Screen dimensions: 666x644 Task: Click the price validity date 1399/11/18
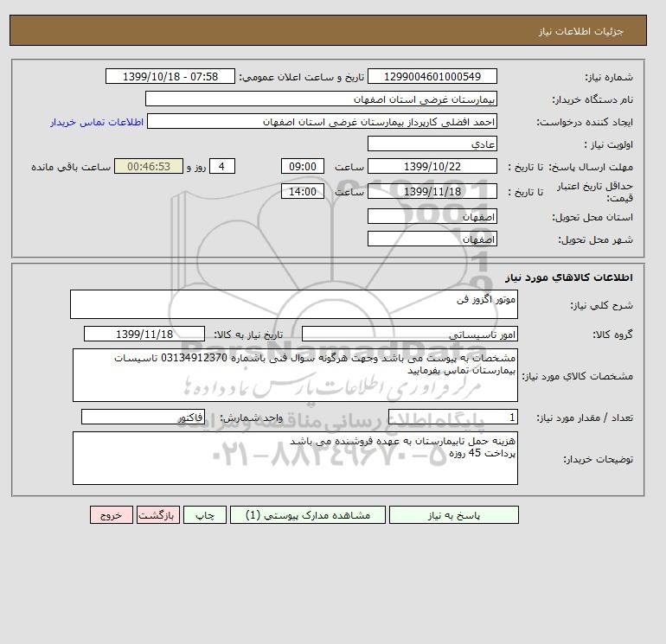point(432,191)
